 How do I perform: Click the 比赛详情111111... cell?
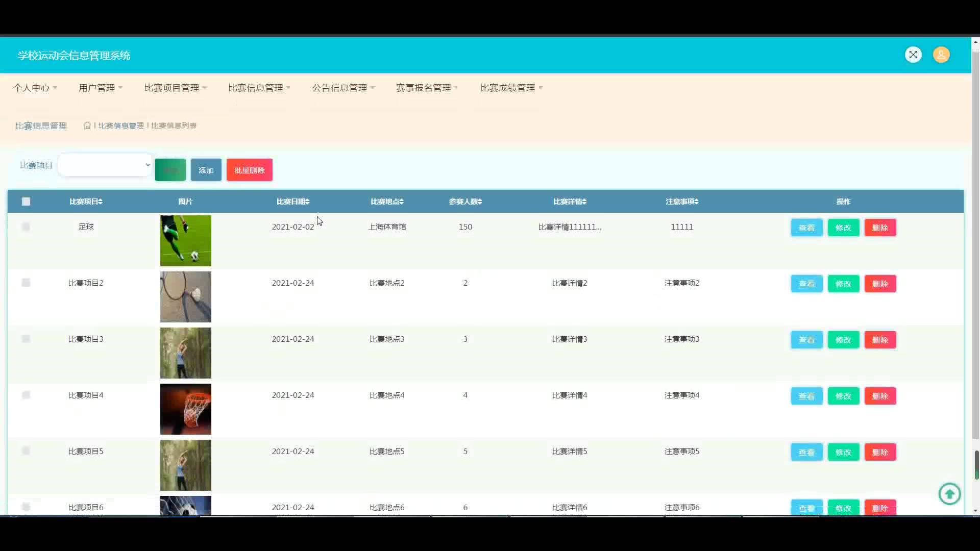pos(570,227)
